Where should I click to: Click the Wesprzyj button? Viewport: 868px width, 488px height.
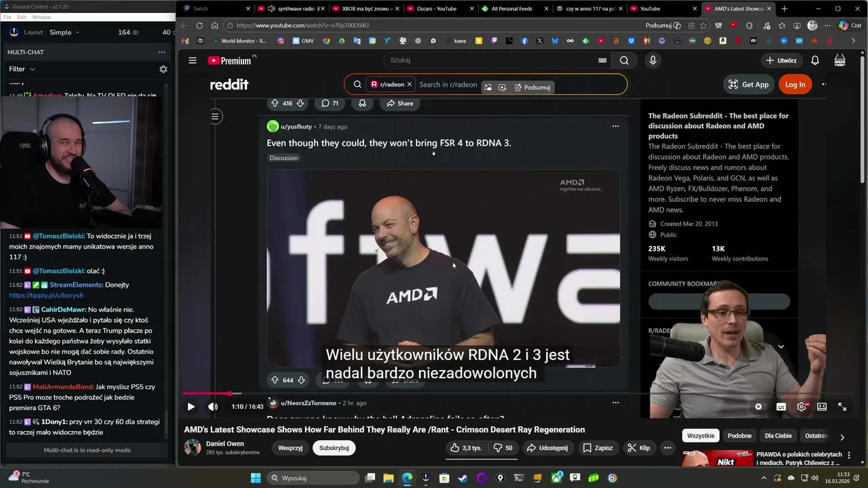click(290, 447)
